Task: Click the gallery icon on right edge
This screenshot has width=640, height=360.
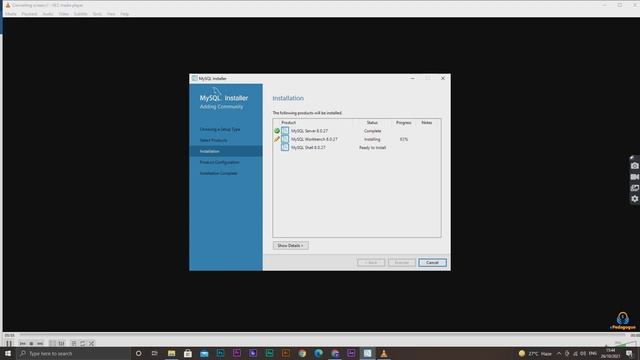Action: click(635, 188)
